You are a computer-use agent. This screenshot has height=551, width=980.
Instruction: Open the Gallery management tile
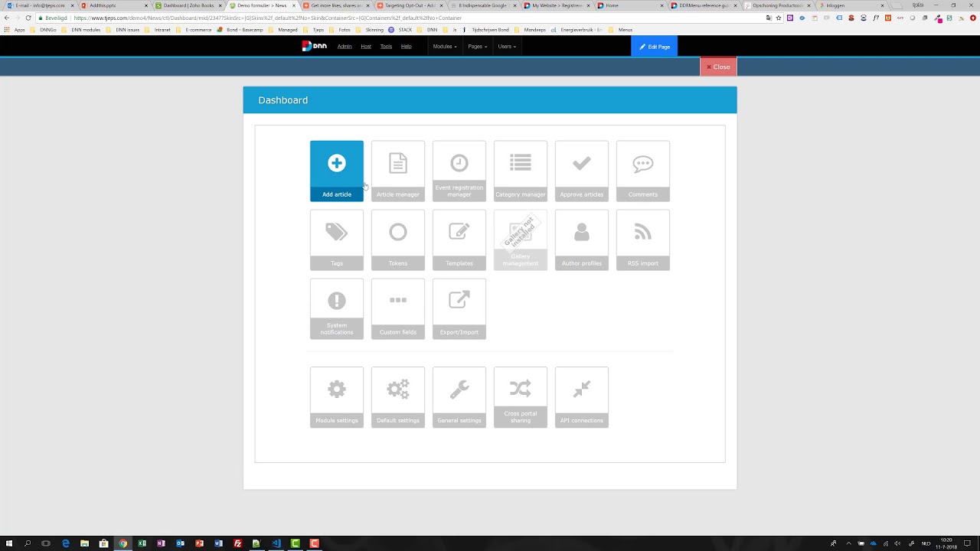pos(521,240)
